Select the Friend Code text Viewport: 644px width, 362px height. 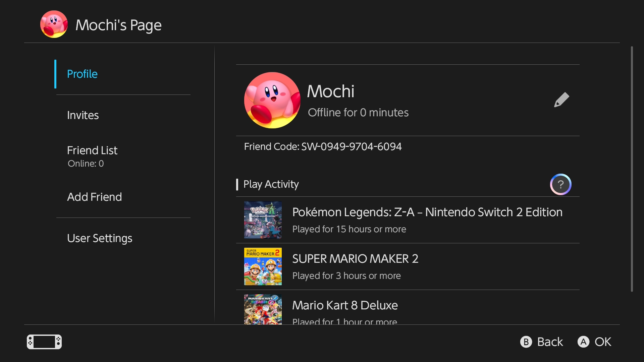[323, 147]
